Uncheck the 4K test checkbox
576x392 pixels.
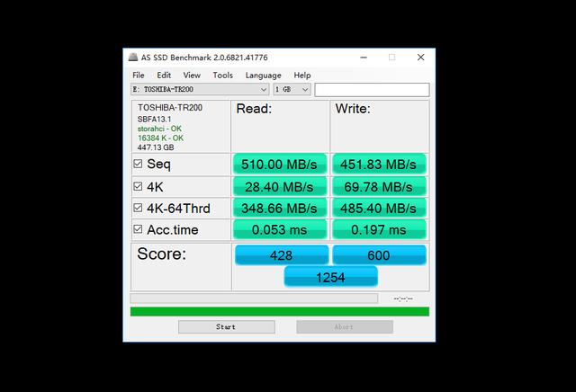click(138, 186)
